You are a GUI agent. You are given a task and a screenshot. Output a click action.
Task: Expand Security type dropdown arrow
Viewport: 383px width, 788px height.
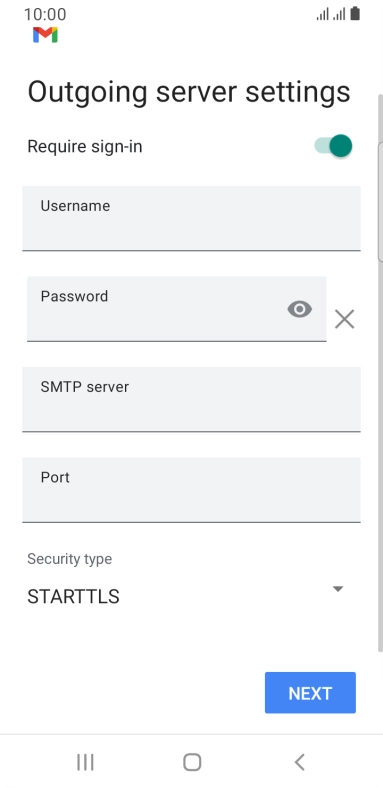(338, 588)
